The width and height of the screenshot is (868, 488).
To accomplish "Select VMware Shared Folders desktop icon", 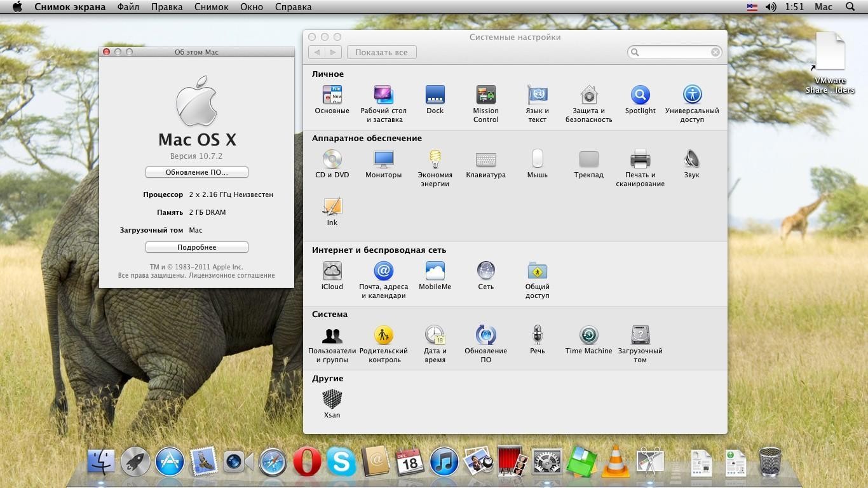I will 830,62.
